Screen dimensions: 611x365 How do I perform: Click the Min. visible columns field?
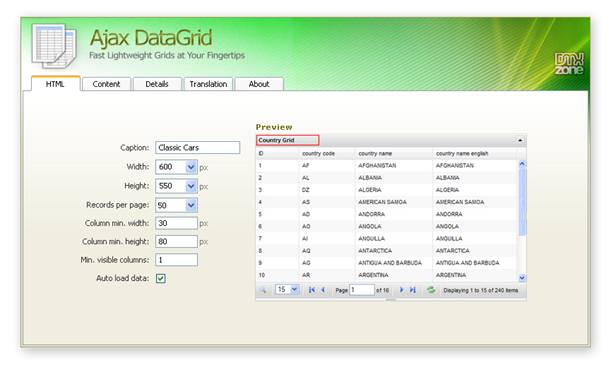(176, 260)
